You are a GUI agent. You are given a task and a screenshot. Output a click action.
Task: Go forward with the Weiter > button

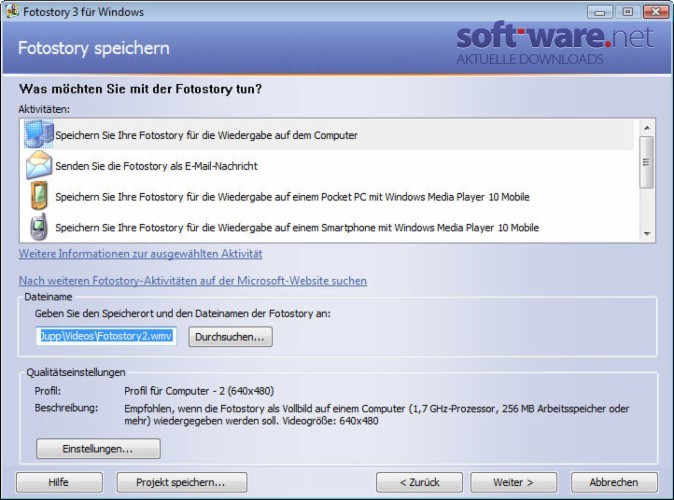(514, 482)
